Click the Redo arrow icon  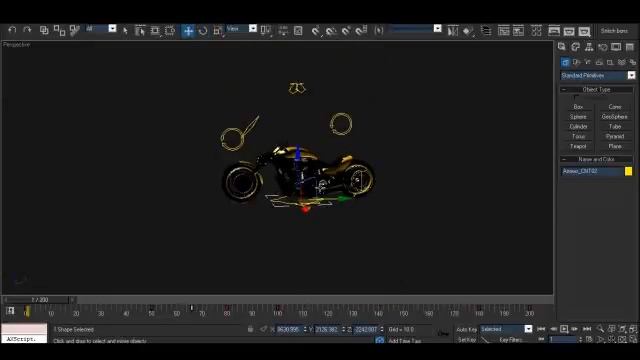pyautogui.click(x=27, y=30)
